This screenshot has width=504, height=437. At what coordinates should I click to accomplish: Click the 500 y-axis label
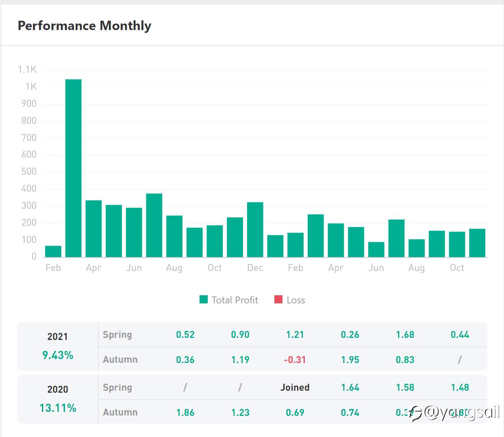tap(29, 171)
